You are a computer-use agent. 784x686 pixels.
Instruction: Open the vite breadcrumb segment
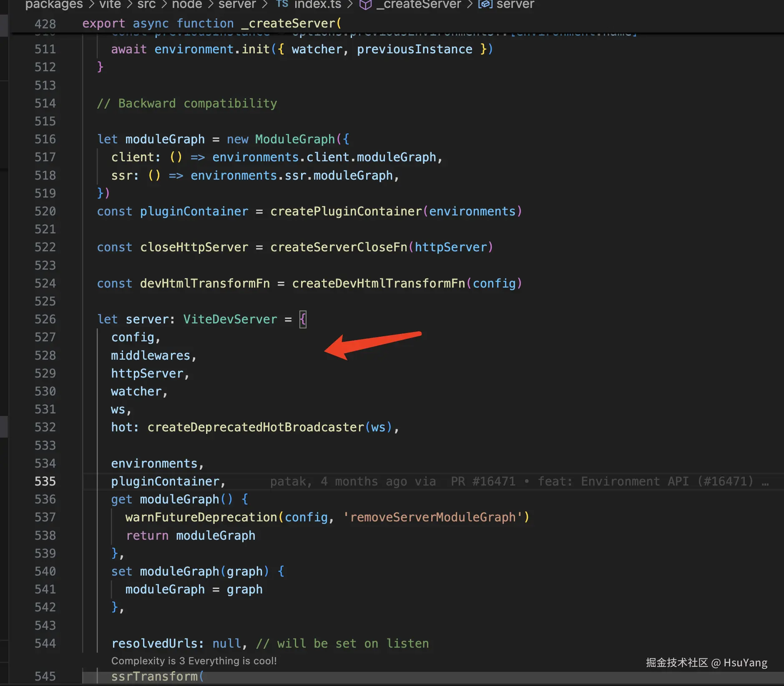pyautogui.click(x=110, y=4)
